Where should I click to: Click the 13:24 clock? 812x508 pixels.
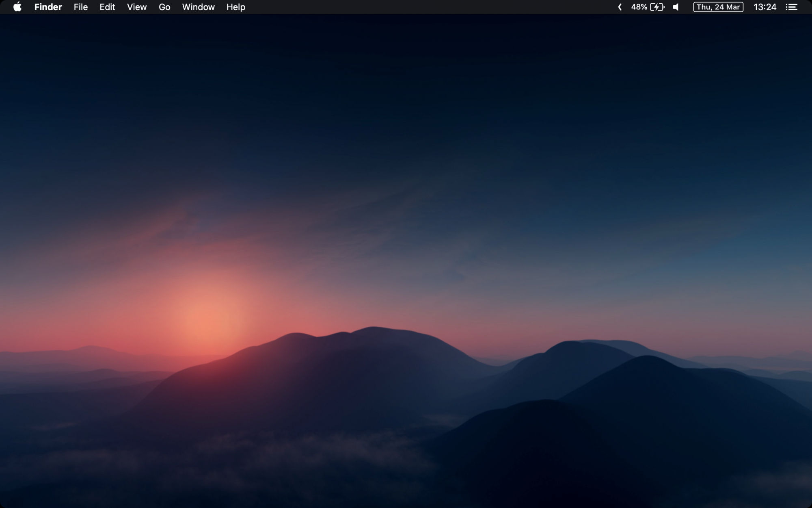[x=765, y=7]
